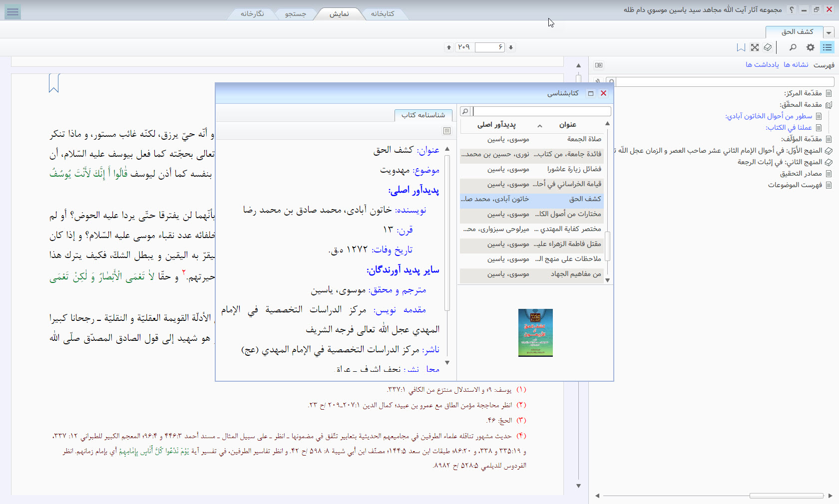
Task: Click the help question mark in the title bar
Action: coord(792,9)
